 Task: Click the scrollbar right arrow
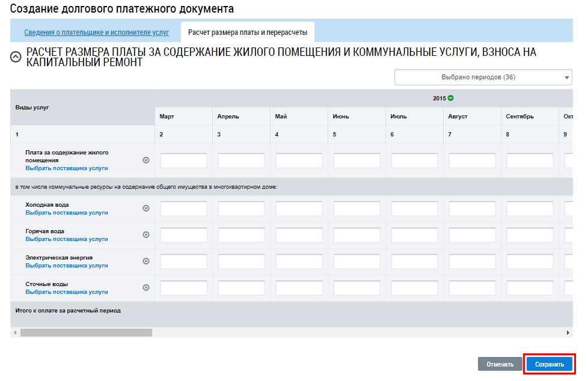(x=568, y=333)
